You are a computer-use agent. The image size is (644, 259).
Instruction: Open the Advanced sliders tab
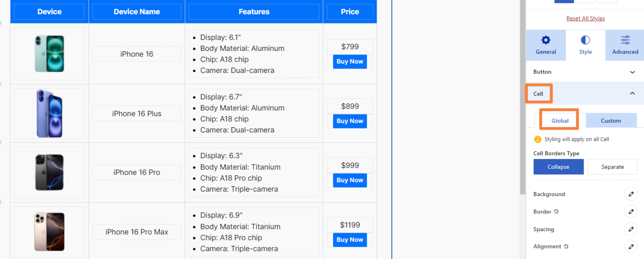625,45
